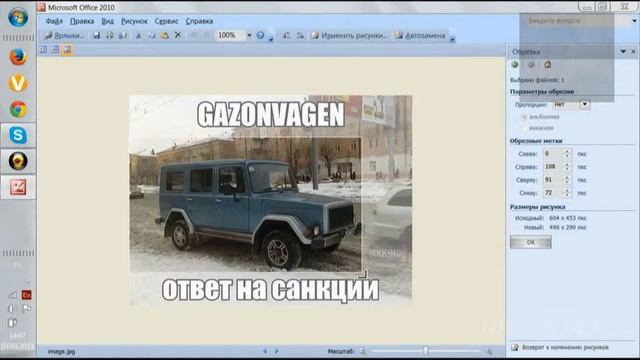640x360 pixels.
Task: Open the Пропорции dropdown list
Action: click(x=584, y=104)
